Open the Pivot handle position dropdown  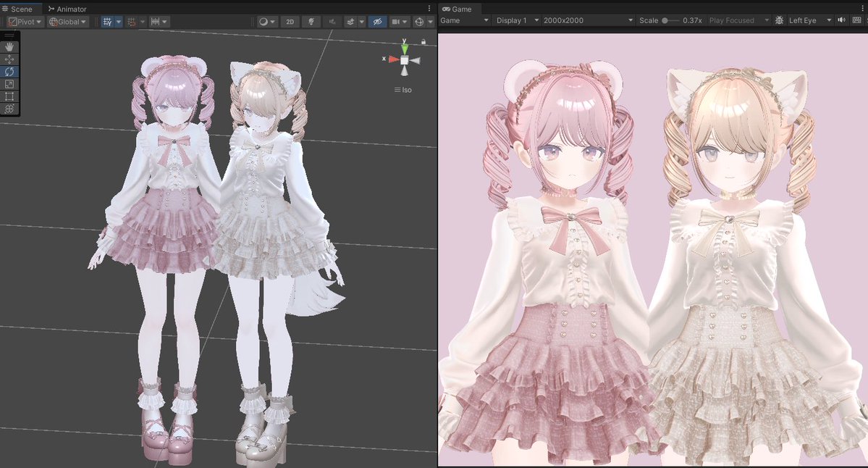[25, 22]
